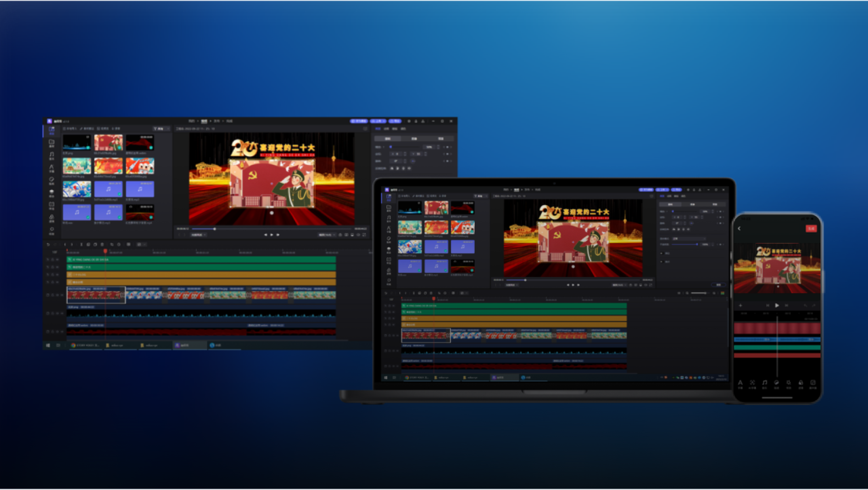Tap the back arrow on the phone app
Viewport: 868px width, 490px height.
(739, 229)
